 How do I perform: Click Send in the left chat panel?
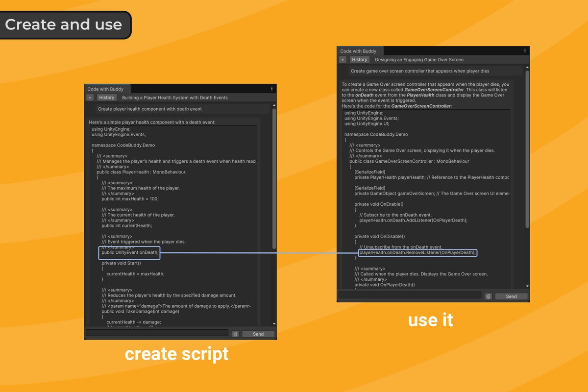(258, 334)
